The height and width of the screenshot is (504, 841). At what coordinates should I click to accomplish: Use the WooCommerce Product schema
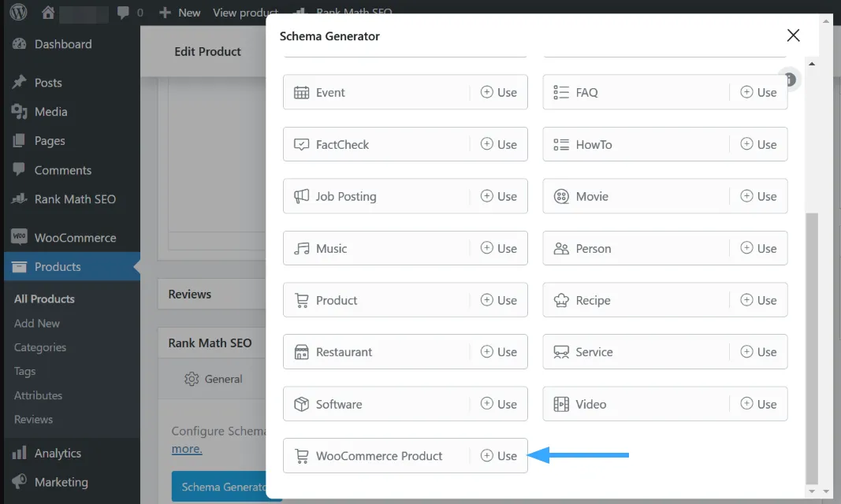(x=499, y=456)
